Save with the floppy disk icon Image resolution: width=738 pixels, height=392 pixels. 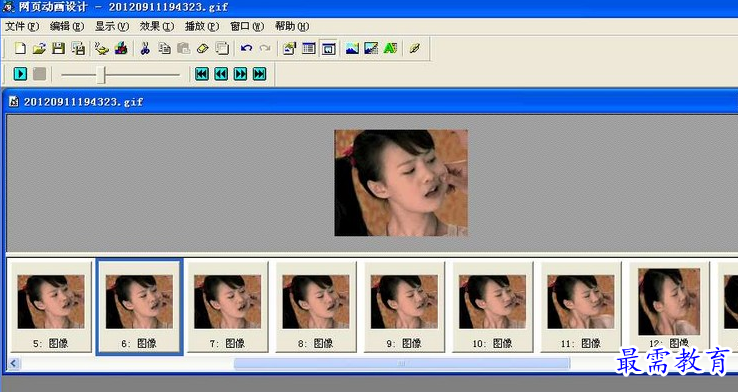coord(58,48)
